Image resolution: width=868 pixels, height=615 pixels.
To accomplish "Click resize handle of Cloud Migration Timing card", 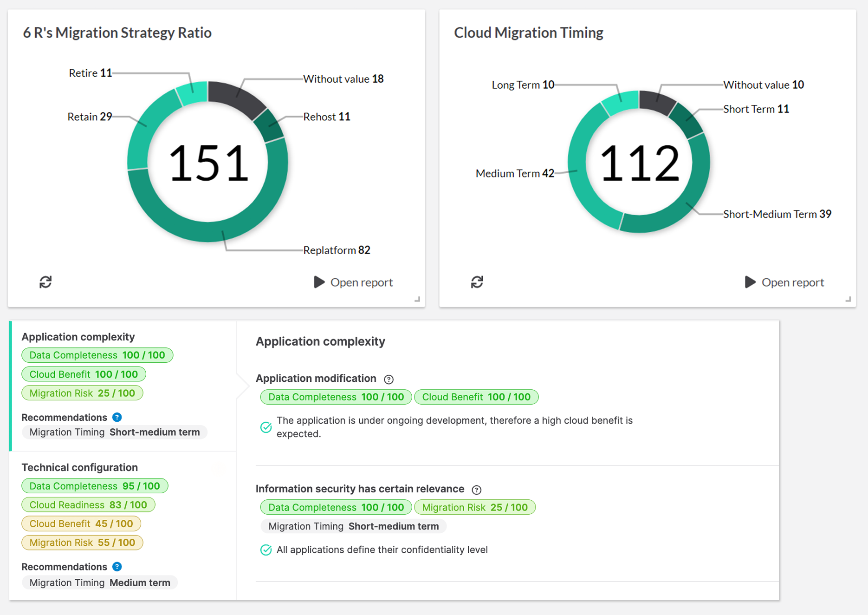I will tap(848, 300).
